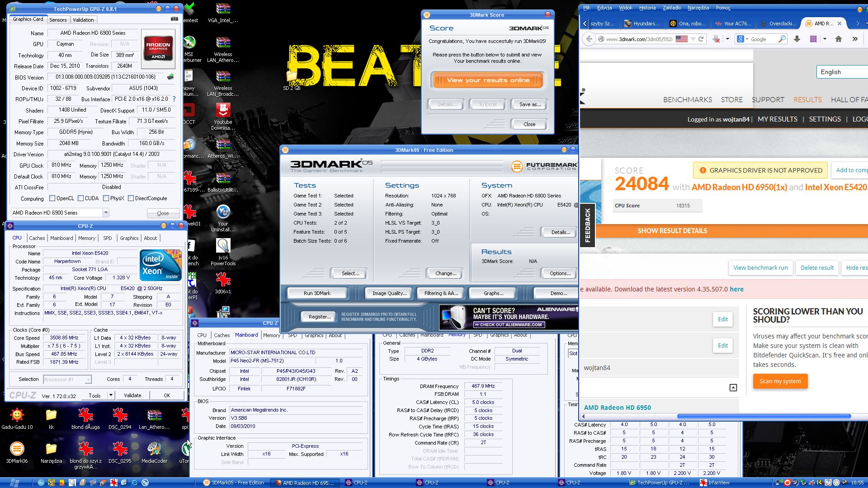Open the Your Uninstaller desktop icon
The height and width of the screenshot is (488, 868).
(x=223, y=218)
